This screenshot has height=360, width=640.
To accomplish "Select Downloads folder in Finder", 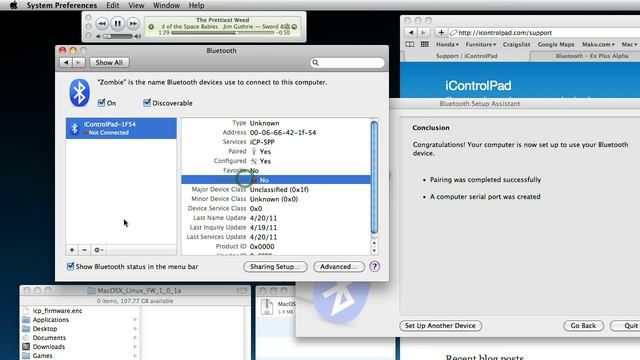I will (x=49, y=347).
